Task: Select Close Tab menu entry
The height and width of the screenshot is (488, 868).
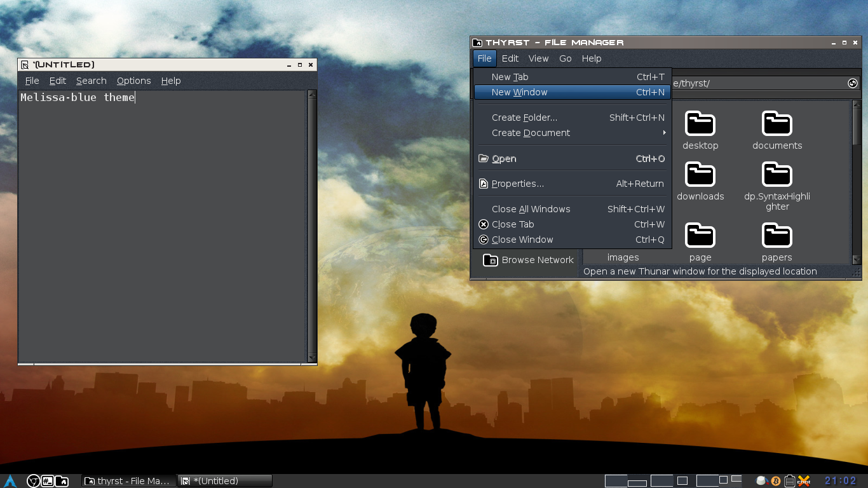Action: point(573,224)
